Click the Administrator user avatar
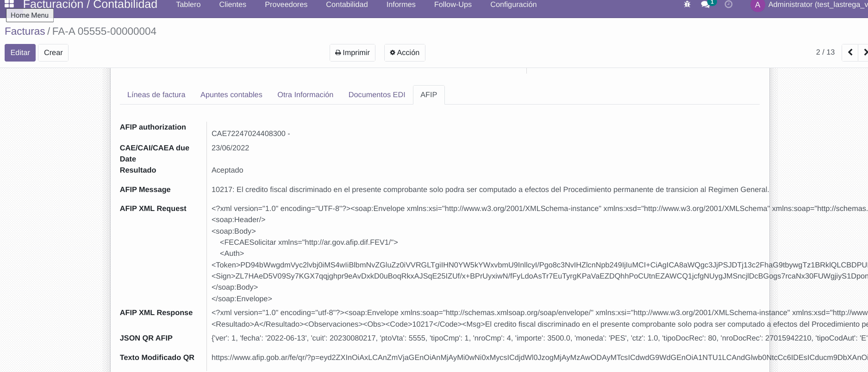Viewport: 868px width, 372px height. click(x=757, y=5)
